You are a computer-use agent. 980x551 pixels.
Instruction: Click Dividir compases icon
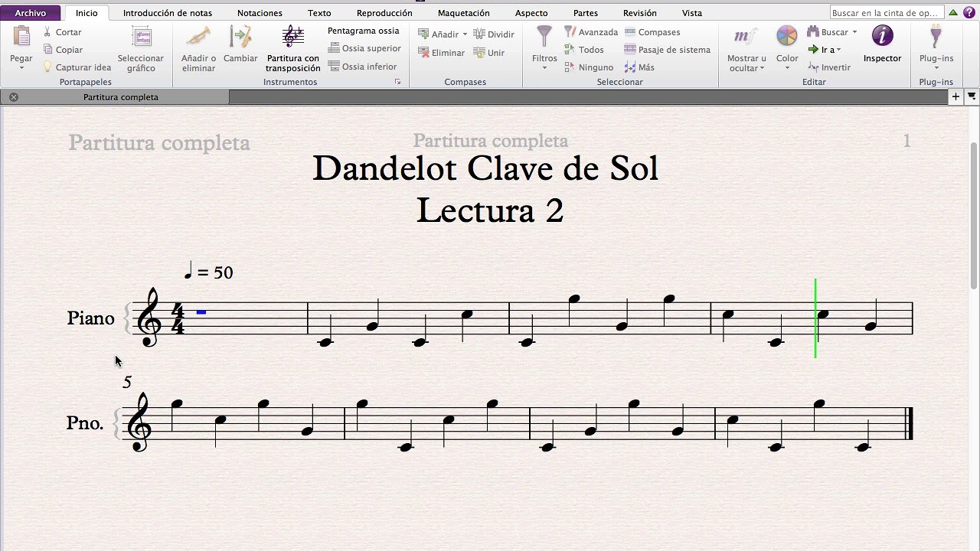tap(479, 34)
